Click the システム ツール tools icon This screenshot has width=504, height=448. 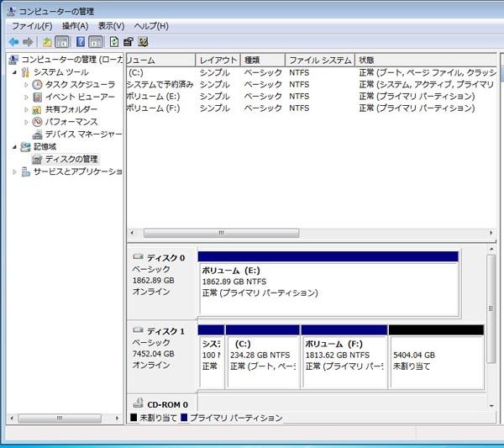25,72
